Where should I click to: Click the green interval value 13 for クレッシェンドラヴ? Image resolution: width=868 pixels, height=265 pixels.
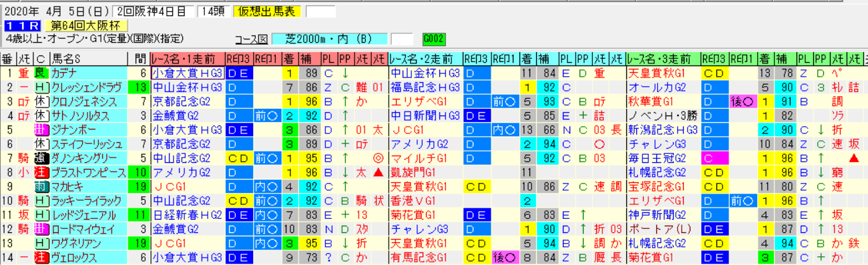pyautogui.click(x=139, y=87)
